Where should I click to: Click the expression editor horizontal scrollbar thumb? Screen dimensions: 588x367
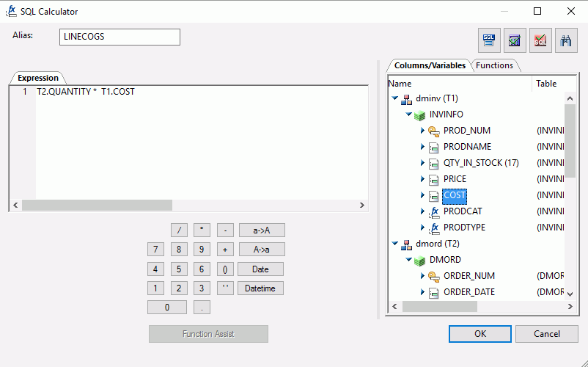(x=97, y=206)
